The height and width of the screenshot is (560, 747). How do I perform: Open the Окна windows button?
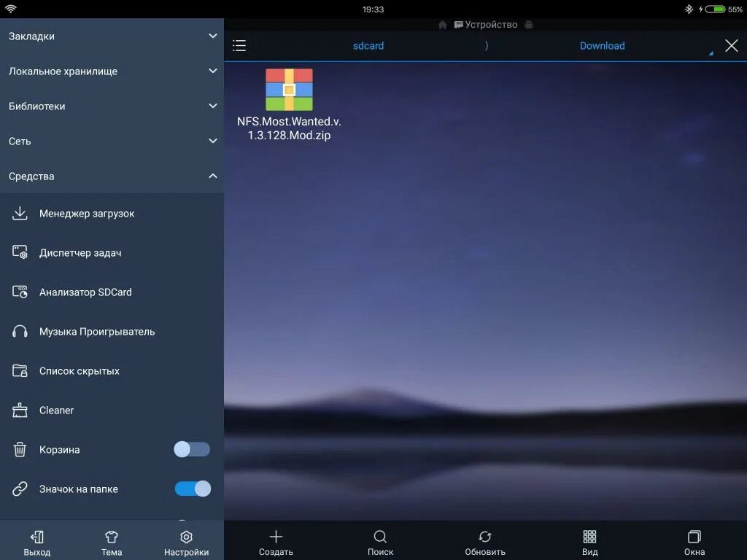pyautogui.click(x=694, y=543)
